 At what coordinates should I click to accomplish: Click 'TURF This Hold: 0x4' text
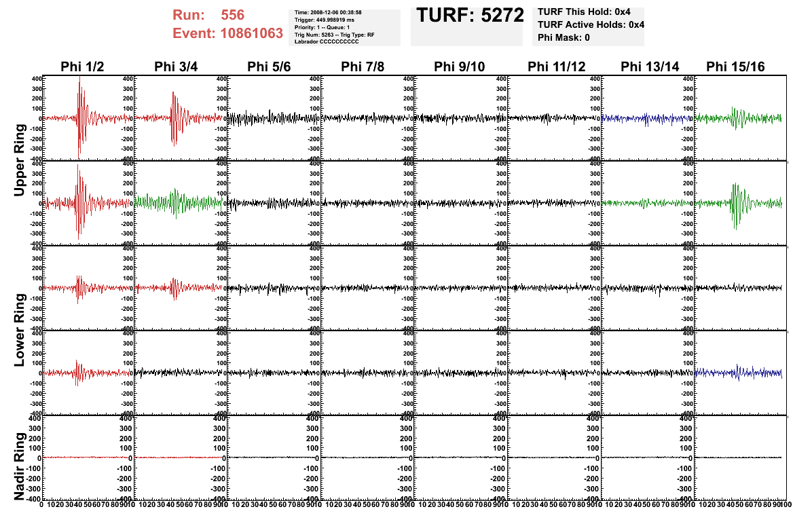click(x=584, y=12)
